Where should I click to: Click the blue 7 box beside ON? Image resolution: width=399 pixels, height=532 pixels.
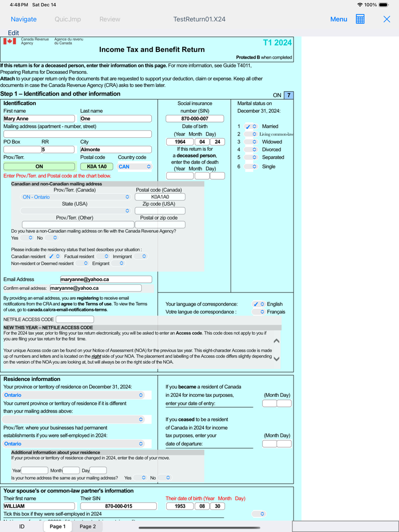click(x=289, y=95)
